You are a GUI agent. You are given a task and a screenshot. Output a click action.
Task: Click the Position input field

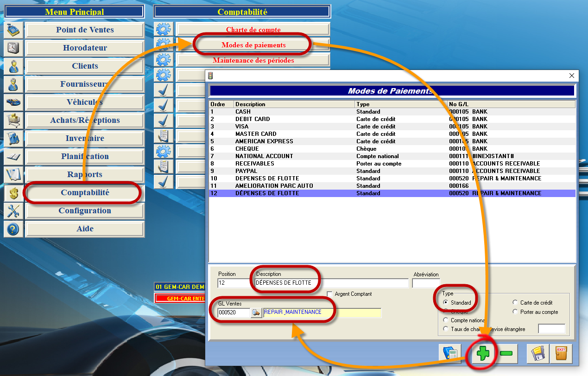coord(235,283)
